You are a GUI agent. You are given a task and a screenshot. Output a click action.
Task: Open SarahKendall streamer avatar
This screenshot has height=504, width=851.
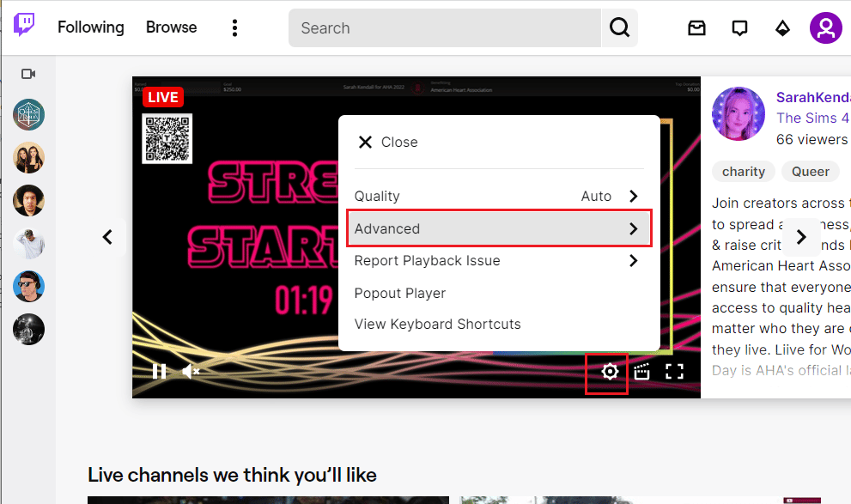[739, 114]
